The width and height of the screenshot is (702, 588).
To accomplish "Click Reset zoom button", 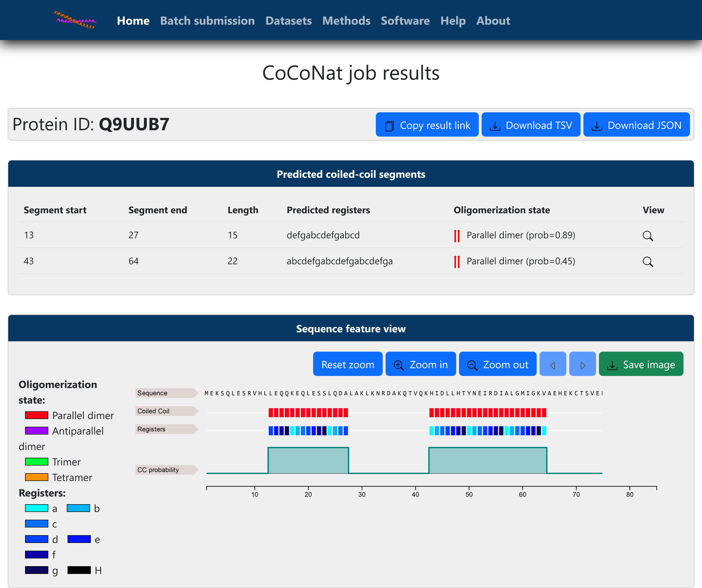I will [x=348, y=364].
